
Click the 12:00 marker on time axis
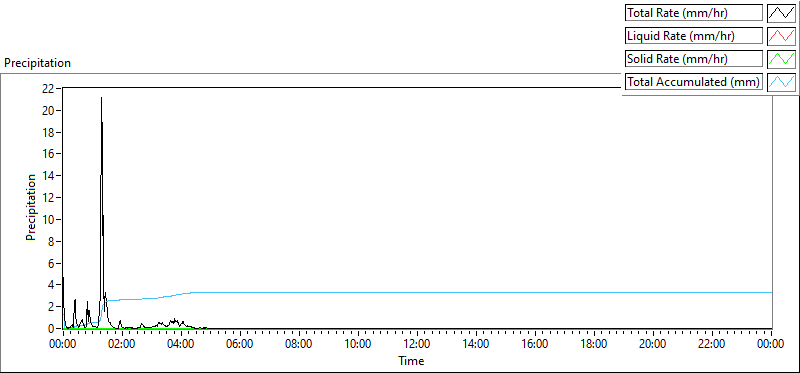[417, 344]
